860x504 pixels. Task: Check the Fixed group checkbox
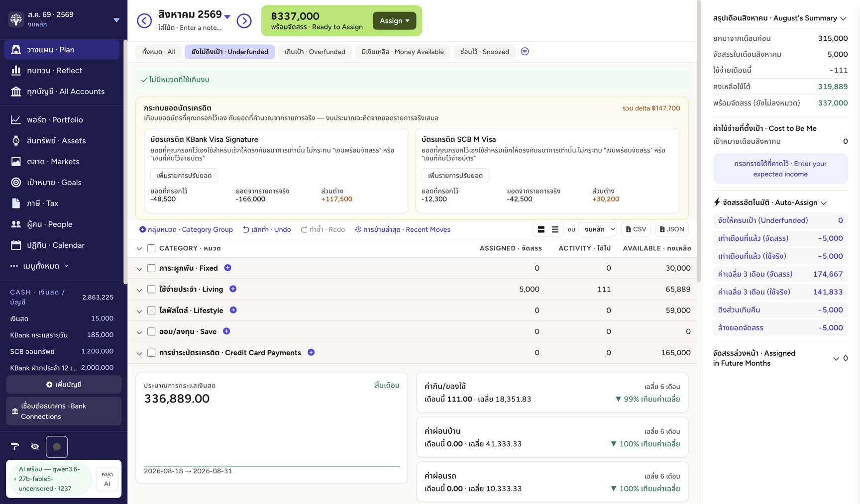151,268
